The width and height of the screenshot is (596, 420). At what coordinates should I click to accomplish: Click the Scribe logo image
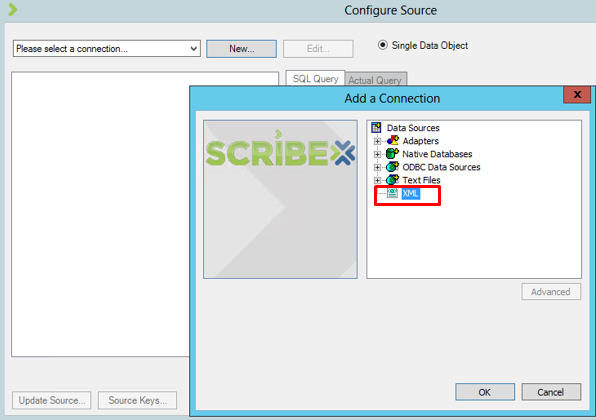coord(280,199)
